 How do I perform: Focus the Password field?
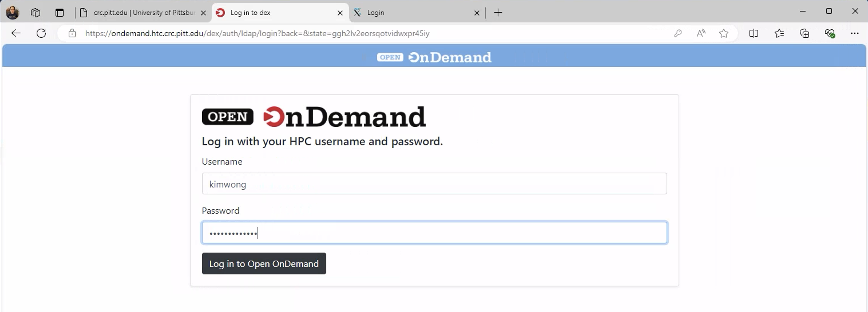[x=434, y=233]
